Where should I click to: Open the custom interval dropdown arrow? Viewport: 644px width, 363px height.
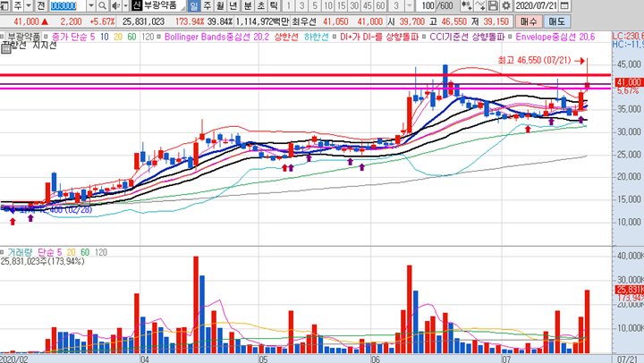(410, 5)
